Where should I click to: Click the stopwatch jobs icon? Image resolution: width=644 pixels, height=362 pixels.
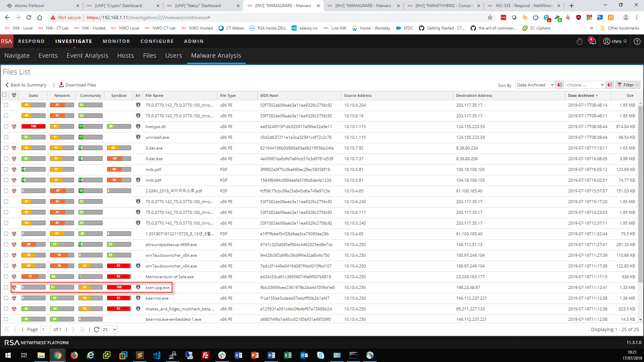(x=580, y=41)
